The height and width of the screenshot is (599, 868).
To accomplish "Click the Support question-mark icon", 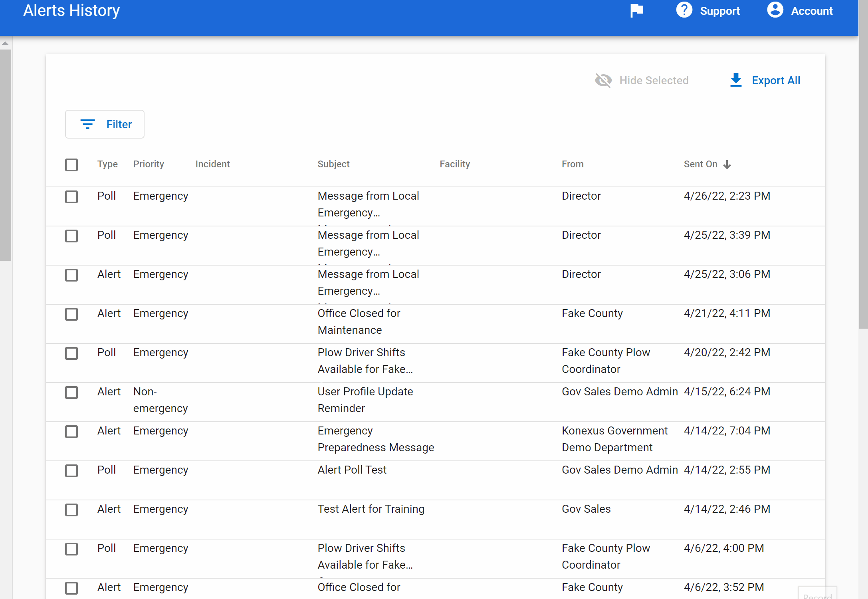I will tap(684, 11).
